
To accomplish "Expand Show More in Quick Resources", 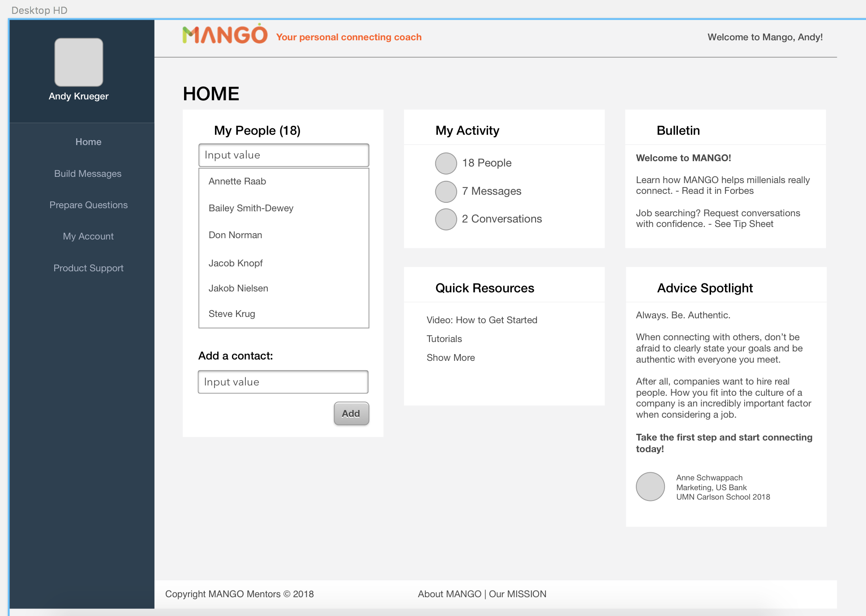I will [450, 358].
